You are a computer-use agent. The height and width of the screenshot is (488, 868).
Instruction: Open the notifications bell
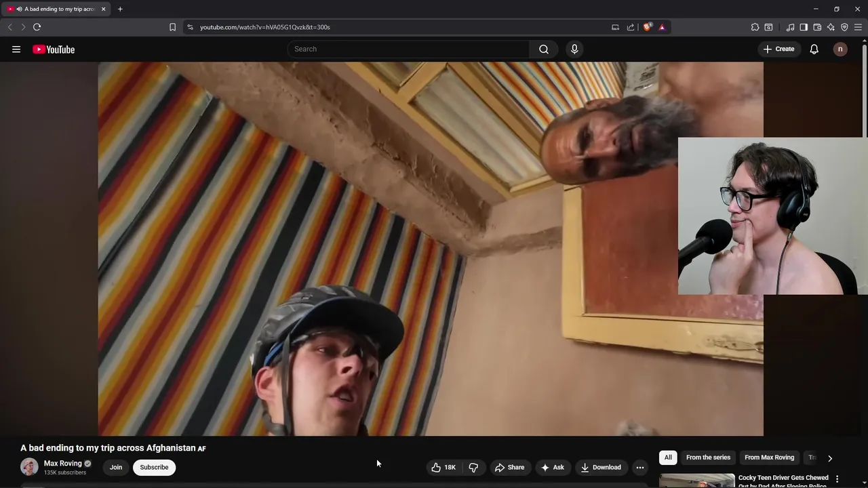[814, 49]
